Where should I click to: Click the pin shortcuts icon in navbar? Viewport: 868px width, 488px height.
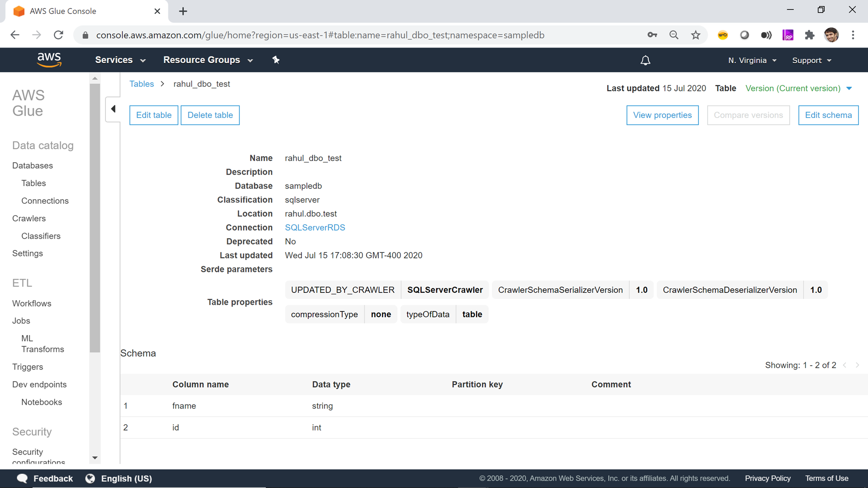coord(276,60)
